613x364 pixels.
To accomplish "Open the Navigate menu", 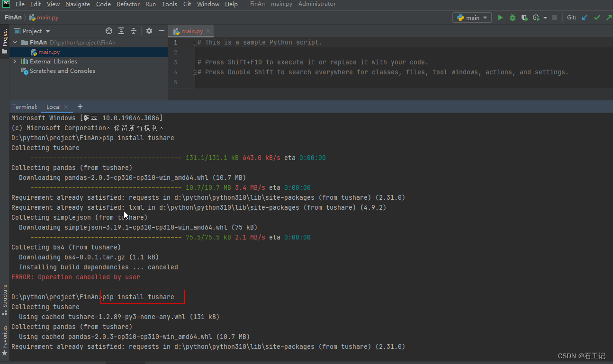I will pos(78,4).
